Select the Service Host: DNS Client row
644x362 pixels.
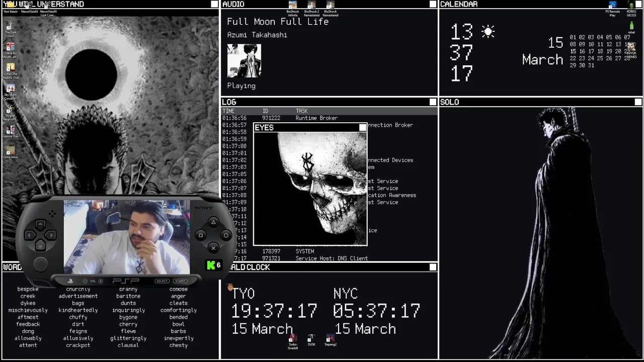click(330, 258)
